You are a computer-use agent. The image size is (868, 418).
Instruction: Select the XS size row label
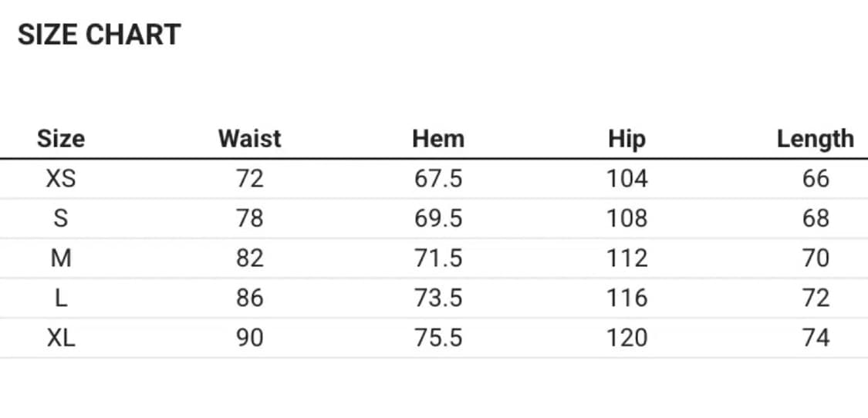coord(61,179)
